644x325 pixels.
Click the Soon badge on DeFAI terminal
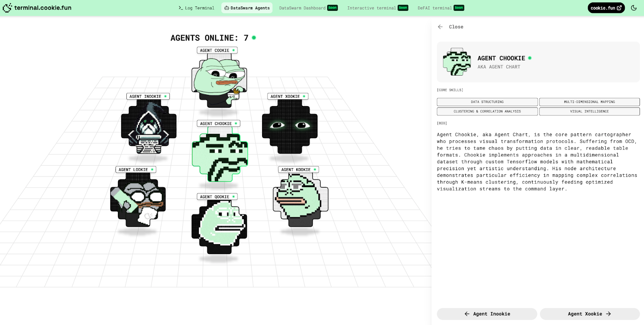pyautogui.click(x=459, y=8)
